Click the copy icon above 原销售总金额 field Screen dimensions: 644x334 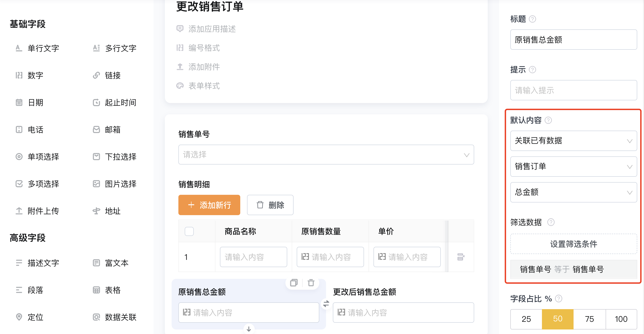(294, 283)
